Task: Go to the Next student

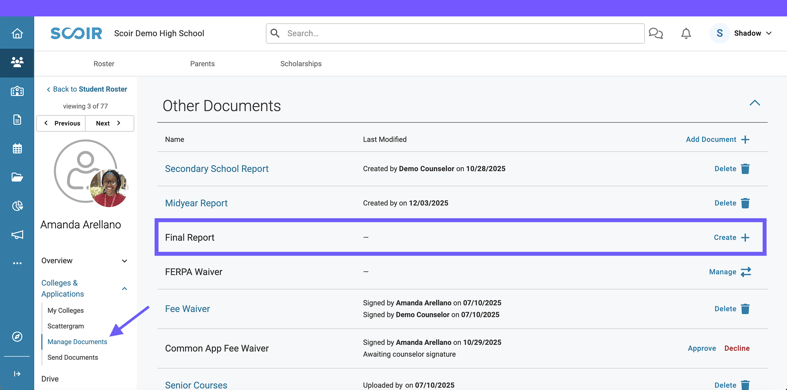Action: click(x=109, y=123)
